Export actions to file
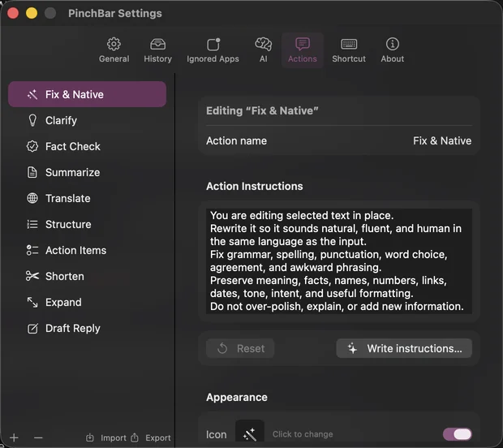The image size is (503, 448). click(x=151, y=437)
